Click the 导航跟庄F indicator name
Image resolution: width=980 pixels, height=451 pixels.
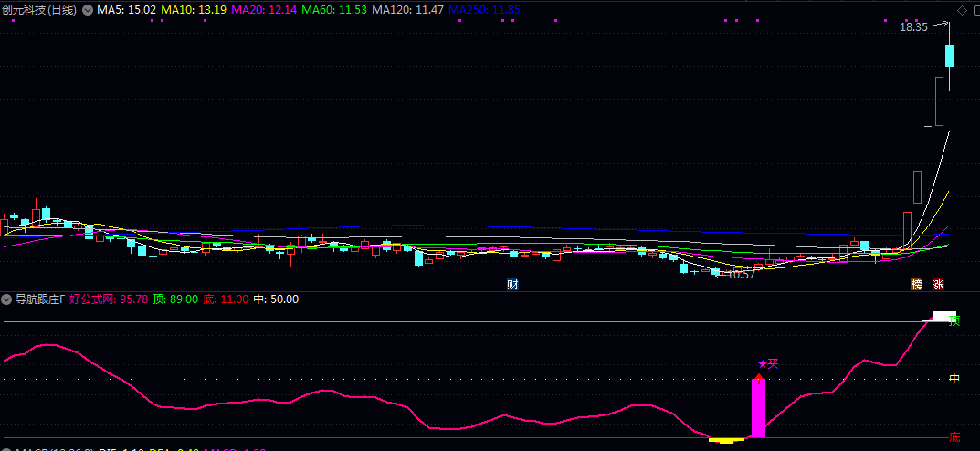[x=39, y=299]
